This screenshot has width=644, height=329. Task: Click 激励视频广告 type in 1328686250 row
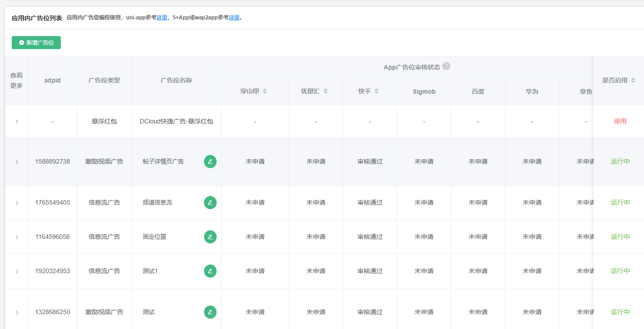pyautogui.click(x=104, y=312)
